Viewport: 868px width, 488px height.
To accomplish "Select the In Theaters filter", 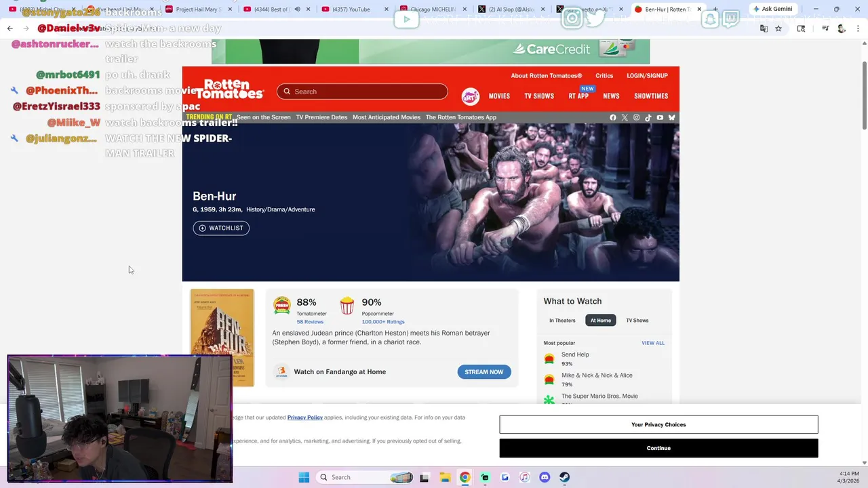I will point(562,321).
